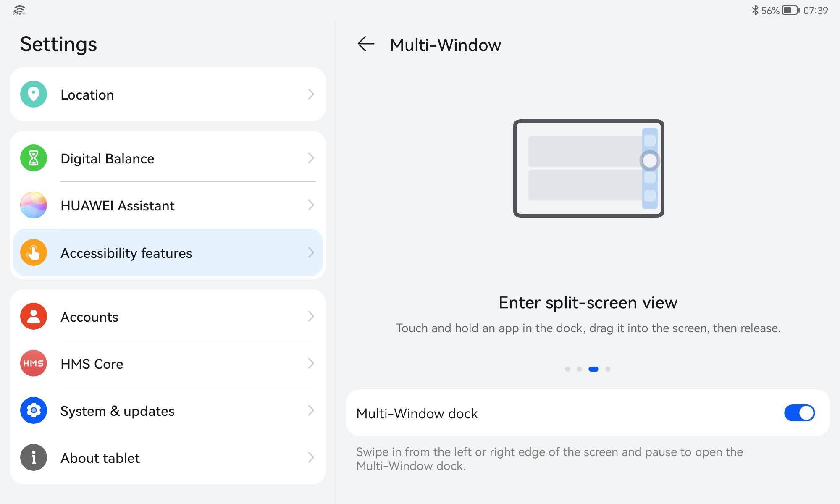
Task: Expand Location settings chevron
Action: coord(311,94)
